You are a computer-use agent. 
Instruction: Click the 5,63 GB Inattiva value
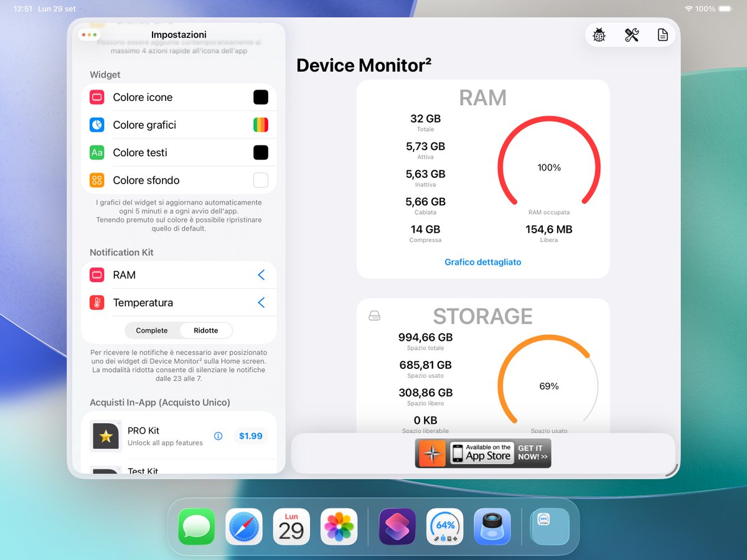[426, 174]
